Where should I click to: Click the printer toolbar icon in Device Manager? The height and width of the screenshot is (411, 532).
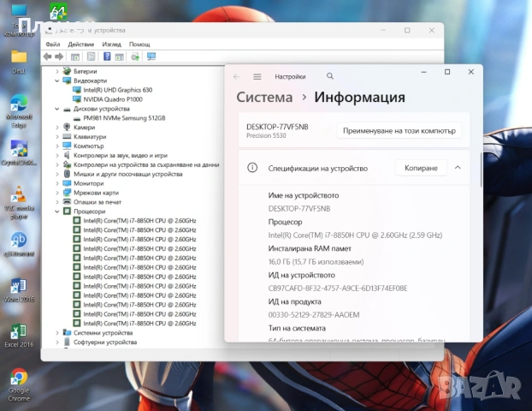tap(135, 57)
